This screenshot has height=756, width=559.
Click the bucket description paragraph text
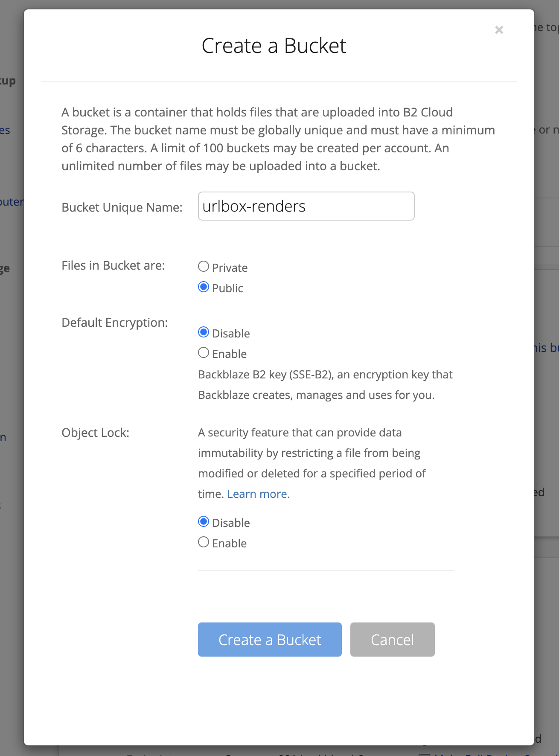pos(278,139)
